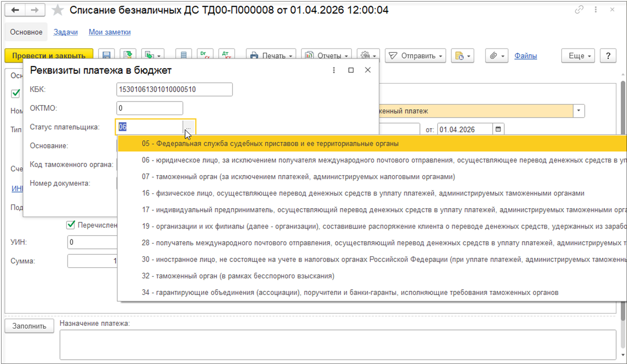Toggle the Перечислен checkbox
The width and height of the screenshot is (627, 364).
point(71,225)
